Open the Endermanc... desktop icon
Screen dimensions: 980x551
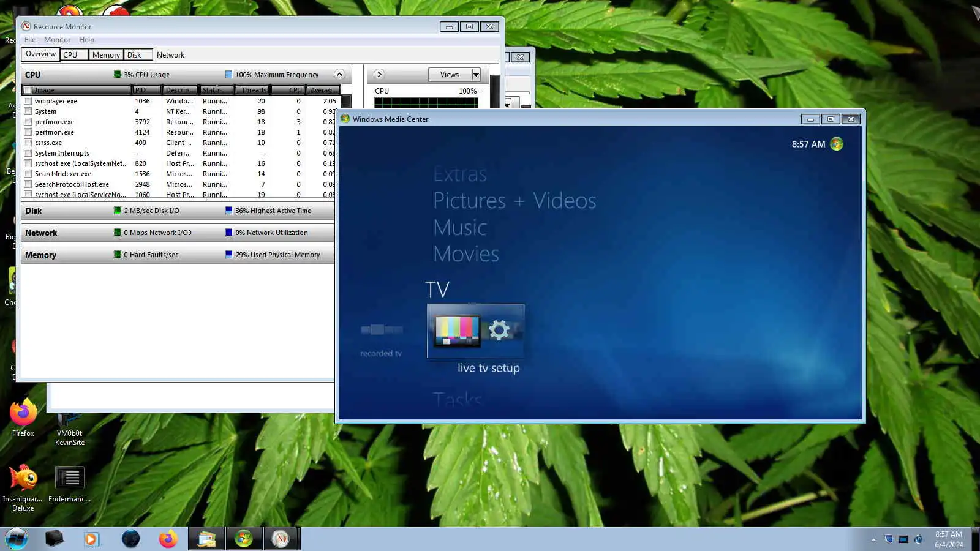(x=70, y=484)
